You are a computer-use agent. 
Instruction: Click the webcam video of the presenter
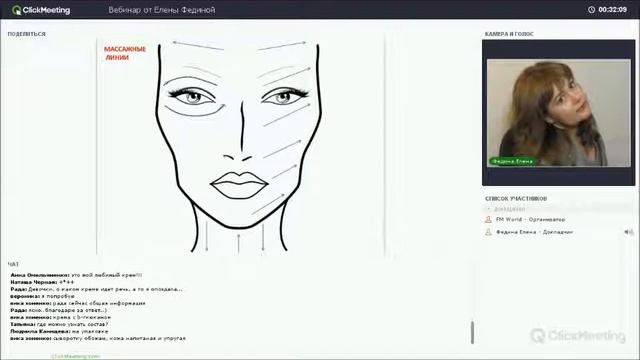[x=558, y=113]
